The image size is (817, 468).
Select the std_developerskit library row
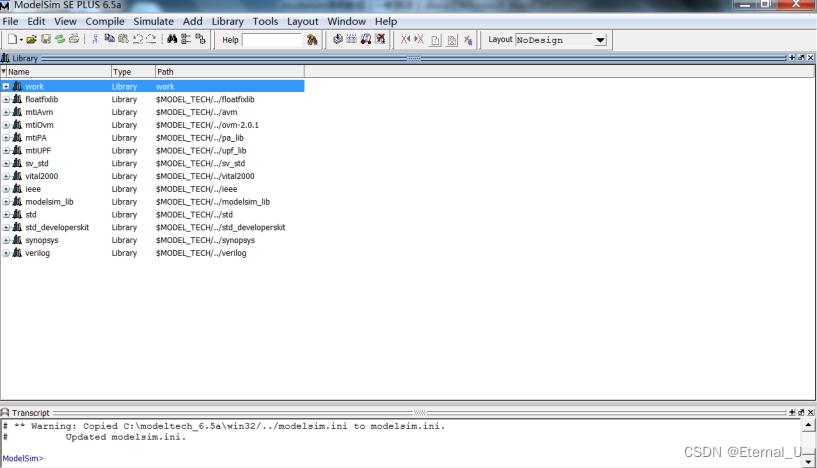coord(153,227)
